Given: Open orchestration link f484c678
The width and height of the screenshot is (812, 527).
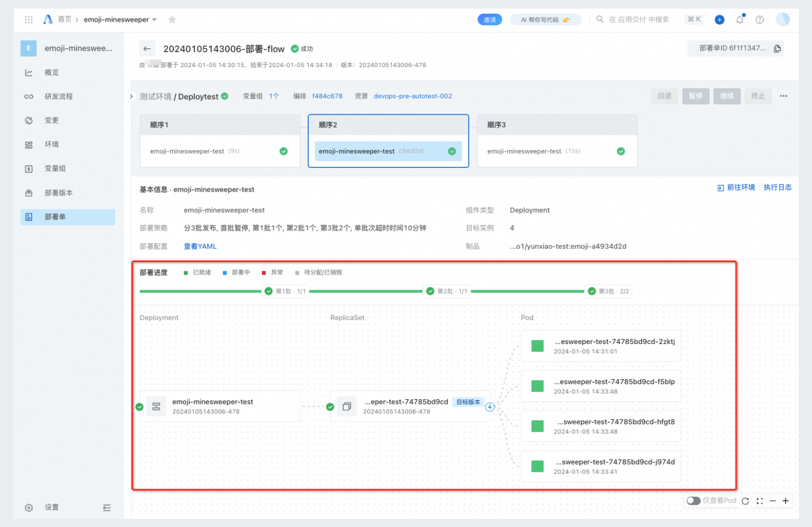Looking at the screenshot, I should point(327,96).
